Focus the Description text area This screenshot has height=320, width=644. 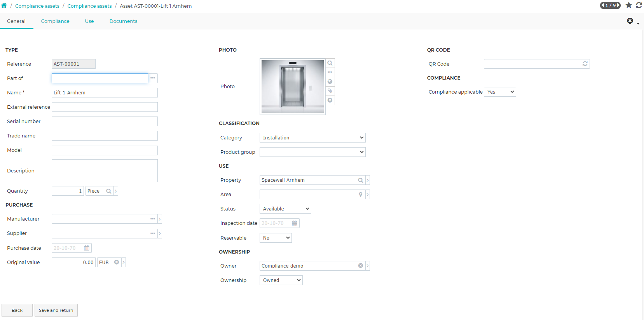pyautogui.click(x=105, y=170)
